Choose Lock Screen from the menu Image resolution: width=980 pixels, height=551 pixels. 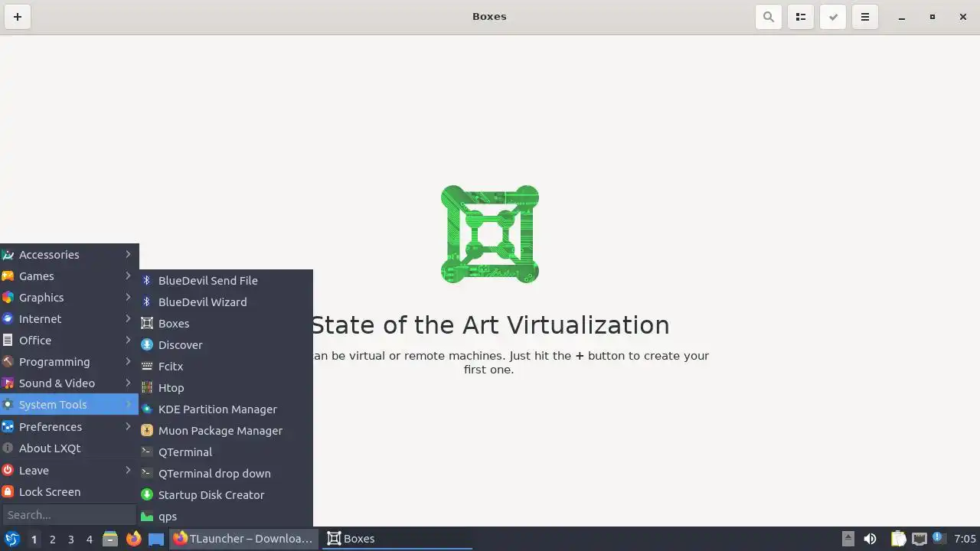69,492
